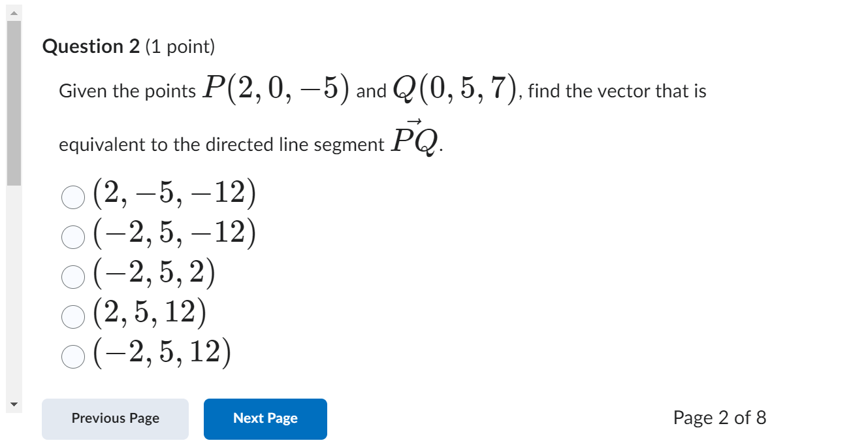The image size is (868, 445).
Task: Click the Next Page button
Action: click(265, 419)
